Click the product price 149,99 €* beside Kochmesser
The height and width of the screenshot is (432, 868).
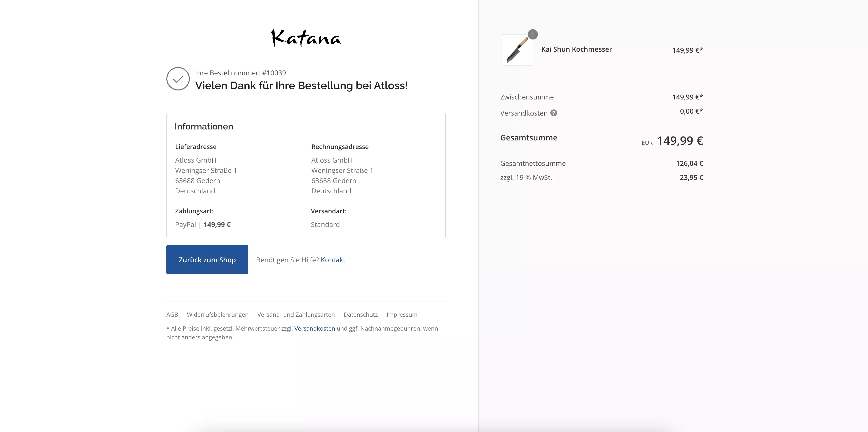(x=687, y=50)
